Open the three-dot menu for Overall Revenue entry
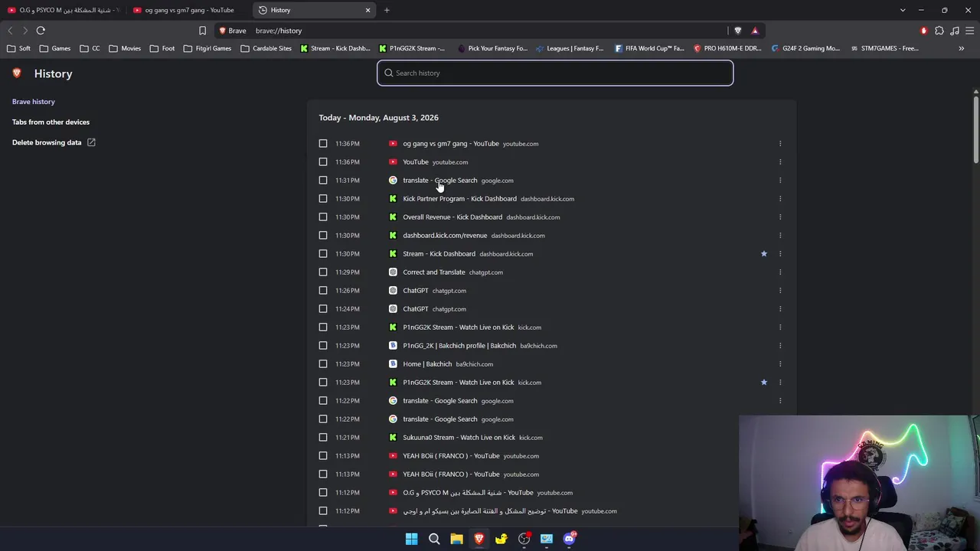Viewport: 980px width, 551px height. (x=780, y=217)
